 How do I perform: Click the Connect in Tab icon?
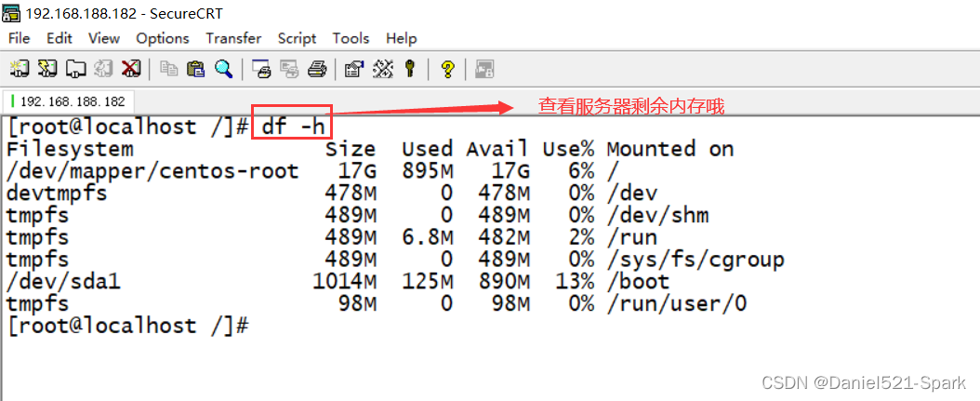tap(75, 68)
